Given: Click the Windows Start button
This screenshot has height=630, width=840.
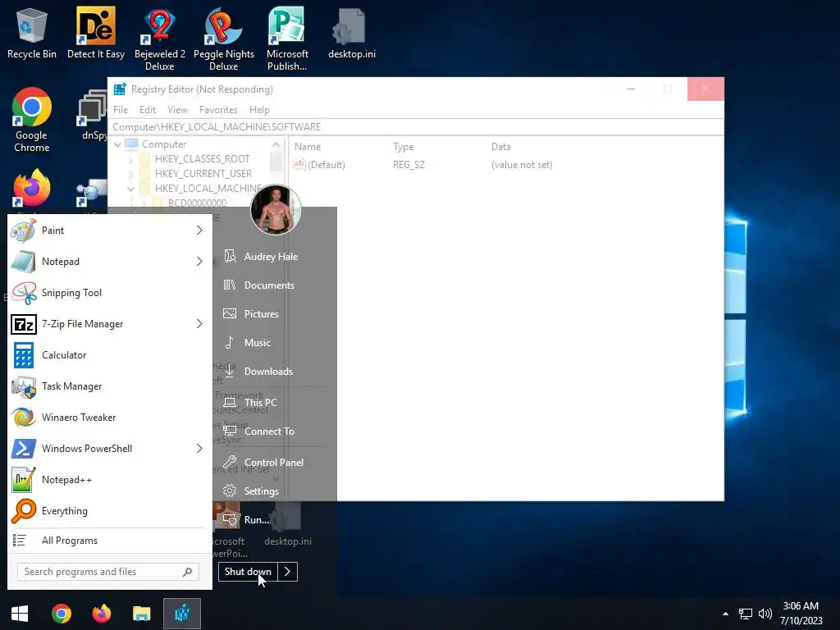Looking at the screenshot, I should pyautogui.click(x=20, y=614).
